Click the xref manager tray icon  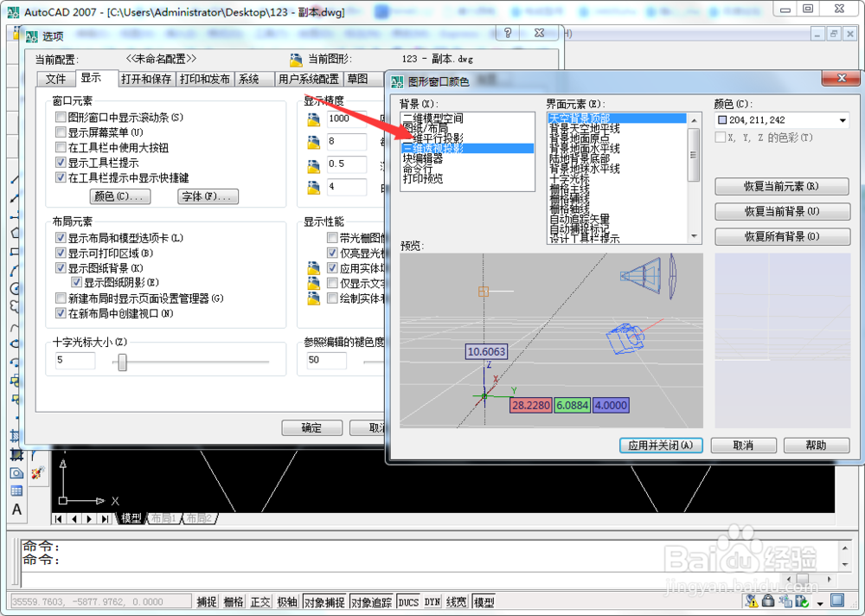(785, 600)
